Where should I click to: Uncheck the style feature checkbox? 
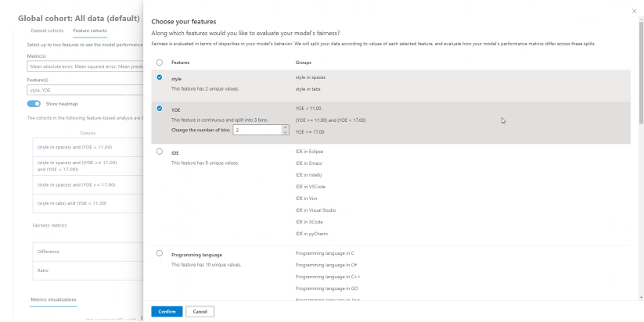click(160, 77)
